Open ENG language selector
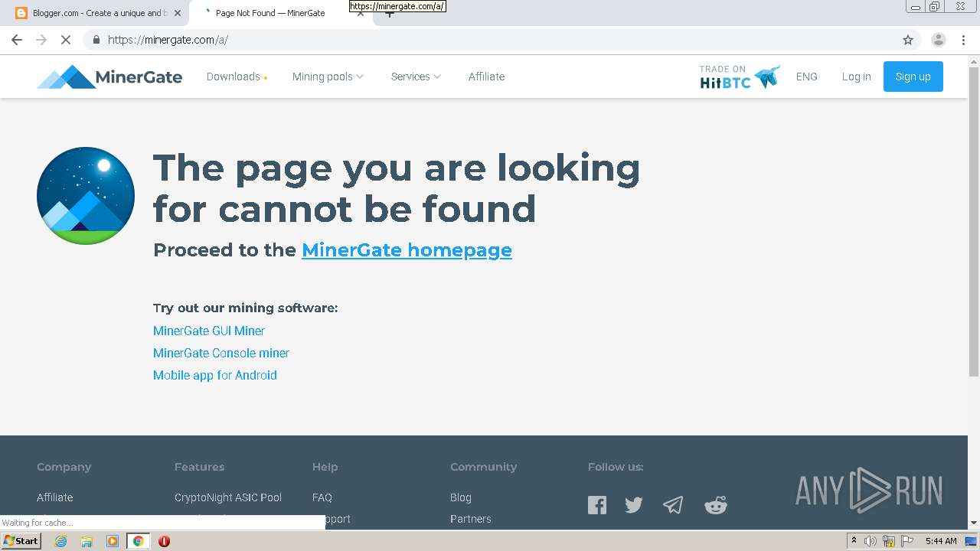Viewport: 980px width, 551px height. pyautogui.click(x=806, y=77)
